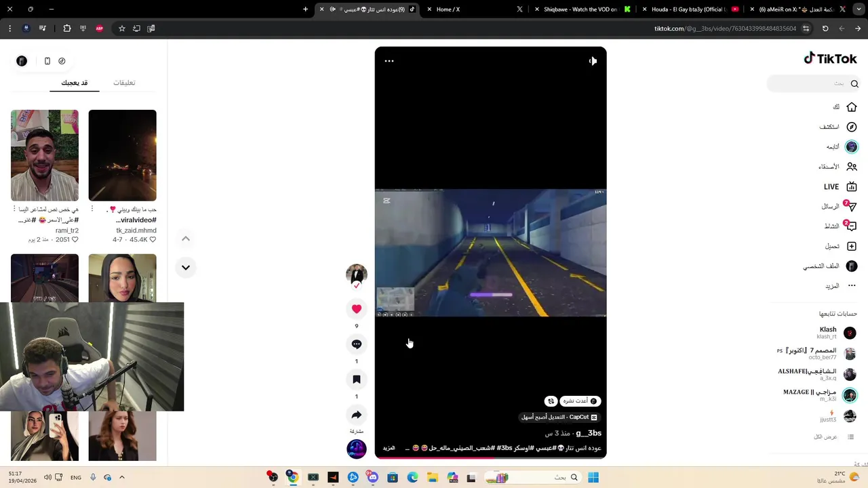Image resolution: width=868 pixels, height=488 pixels.
Task: Open the Friends sidebar item
Action: pos(838,167)
